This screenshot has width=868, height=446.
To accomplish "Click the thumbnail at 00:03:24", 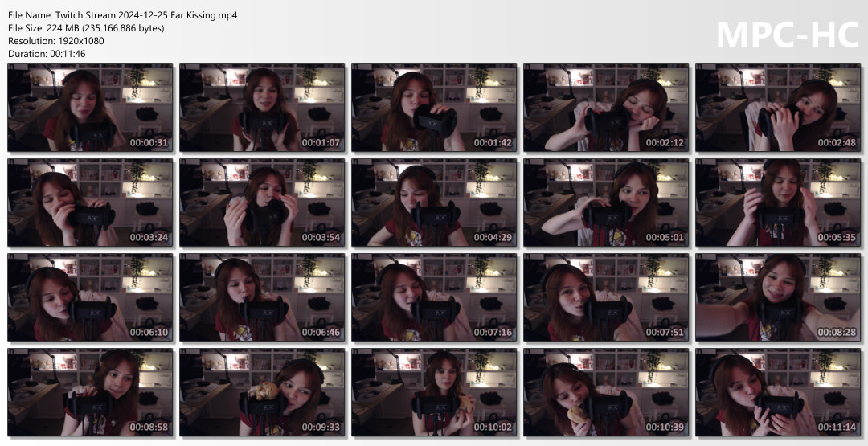I will point(90,203).
